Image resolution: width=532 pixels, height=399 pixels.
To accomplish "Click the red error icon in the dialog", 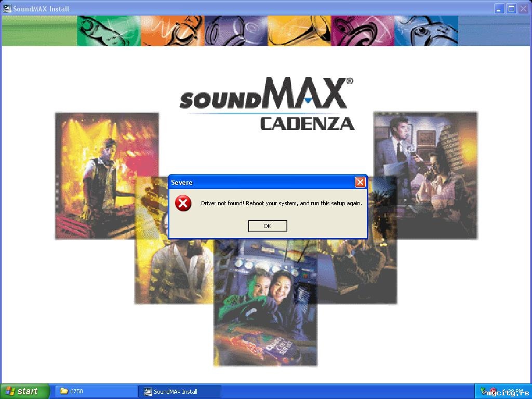I will tap(183, 203).
